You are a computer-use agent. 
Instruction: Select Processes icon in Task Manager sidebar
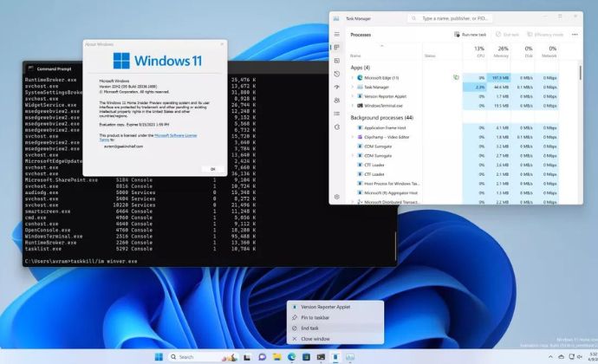click(337, 48)
